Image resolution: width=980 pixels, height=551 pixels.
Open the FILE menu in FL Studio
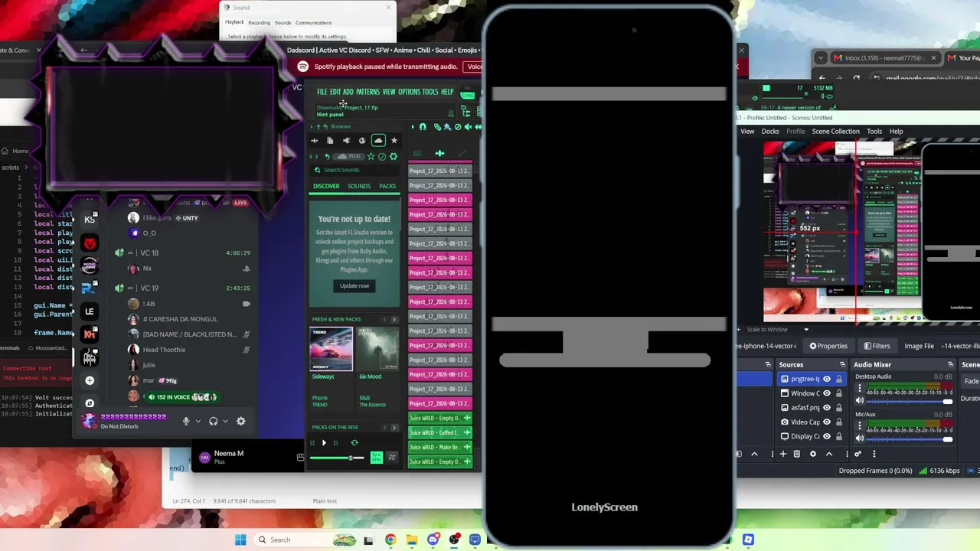tap(322, 92)
